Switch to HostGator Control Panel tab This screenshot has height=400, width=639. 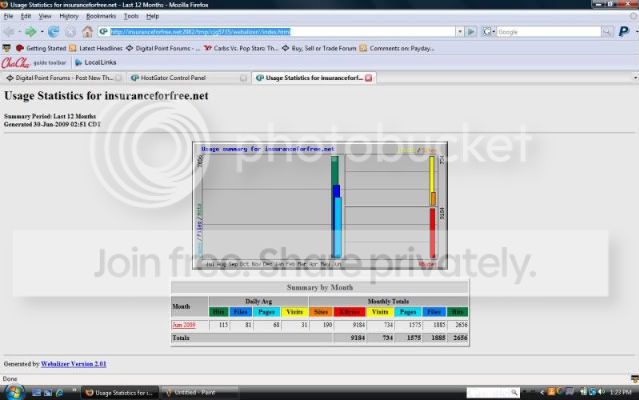click(187, 78)
